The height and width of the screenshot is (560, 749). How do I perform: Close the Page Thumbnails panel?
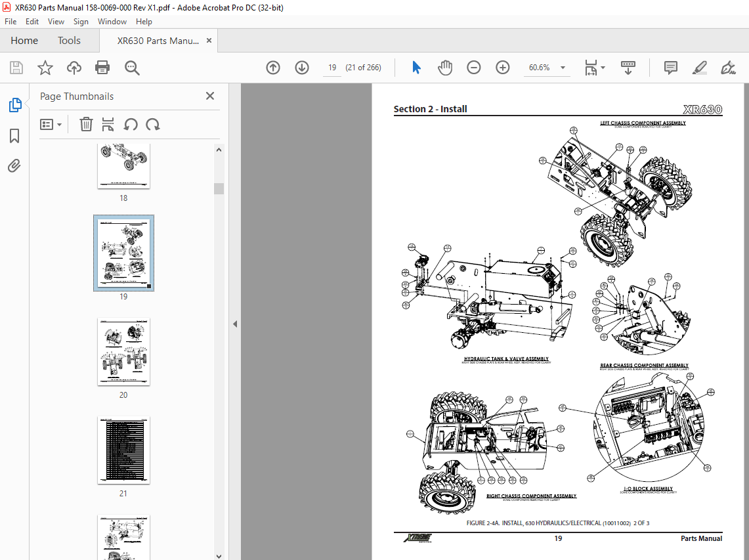point(209,96)
